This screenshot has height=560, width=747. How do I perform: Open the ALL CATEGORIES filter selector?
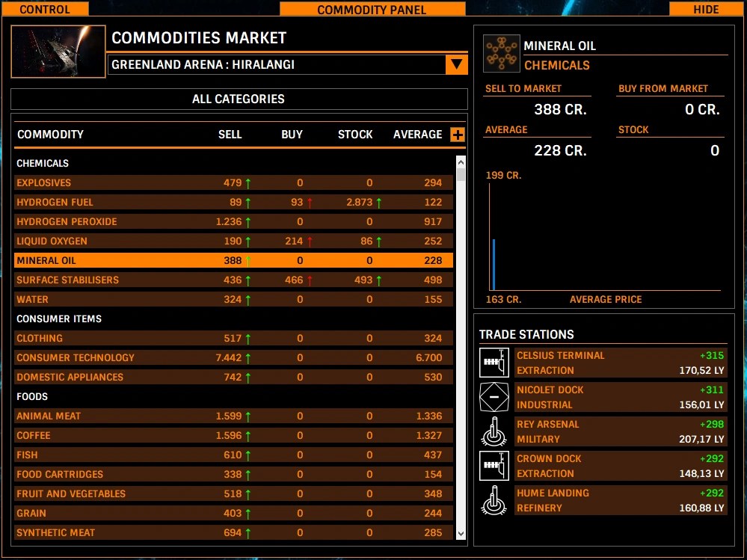(x=239, y=99)
